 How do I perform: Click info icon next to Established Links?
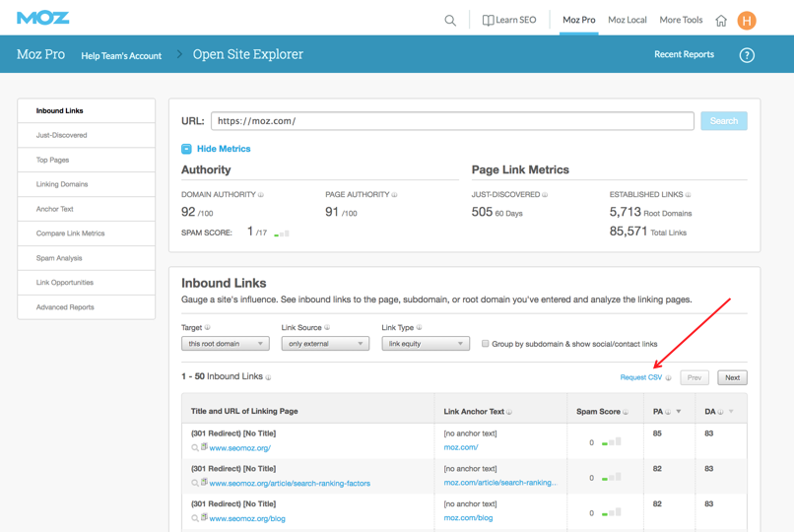click(x=688, y=195)
